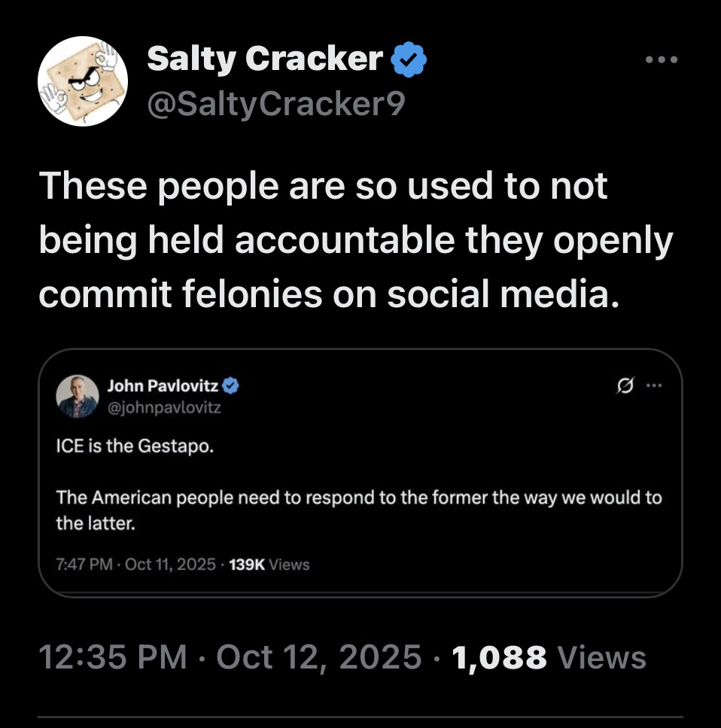Select the main post text about felonies

pyautogui.click(x=355, y=240)
